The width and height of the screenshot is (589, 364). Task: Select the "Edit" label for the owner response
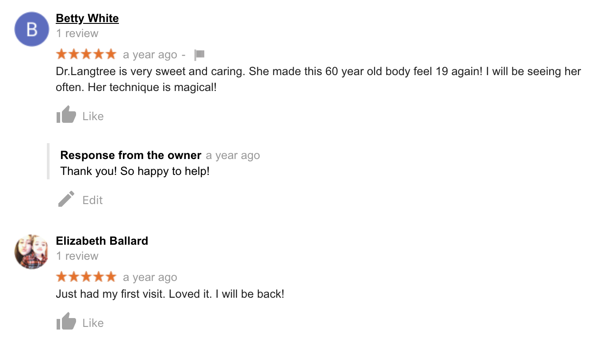coord(92,200)
